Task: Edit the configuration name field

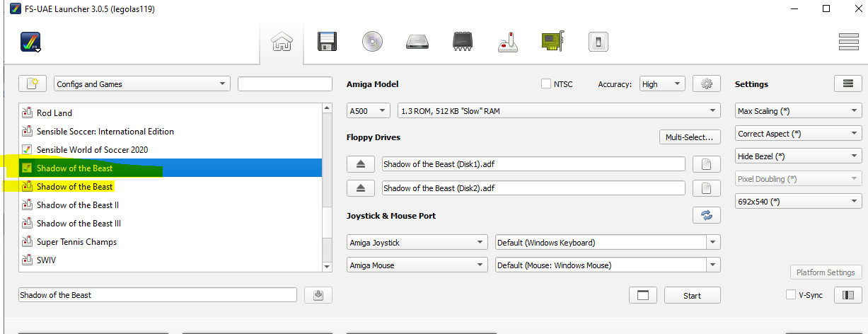Action: (158, 295)
